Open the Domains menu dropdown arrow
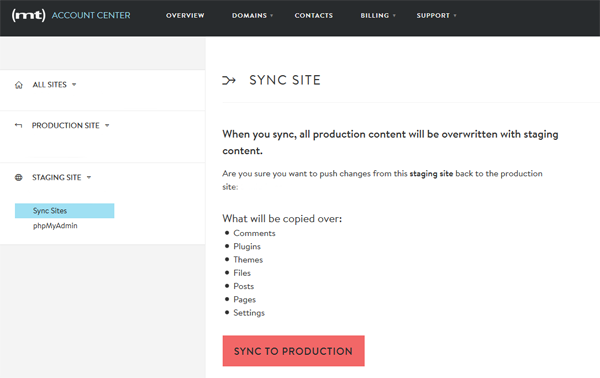This screenshot has width=600, height=378. pos(272,16)
